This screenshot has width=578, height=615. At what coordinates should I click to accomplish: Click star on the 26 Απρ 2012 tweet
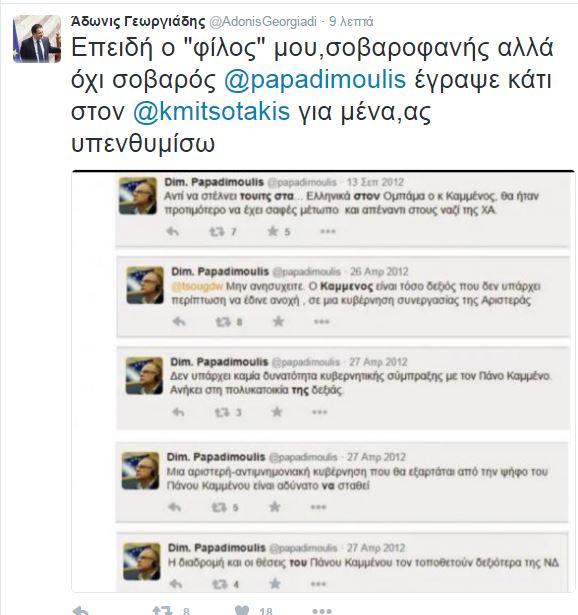(278, 321)
